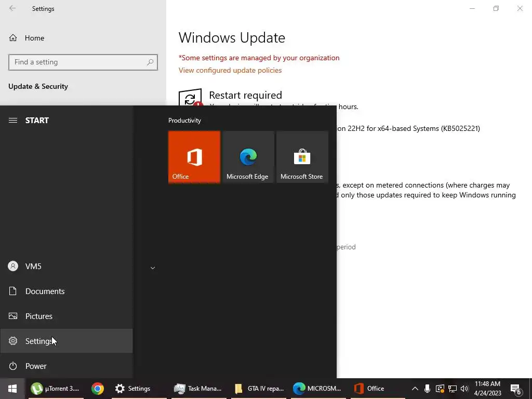This screenshot has width=532, height=399.
Task: Select the Update & Security heading
Action: tap(38, 86)
